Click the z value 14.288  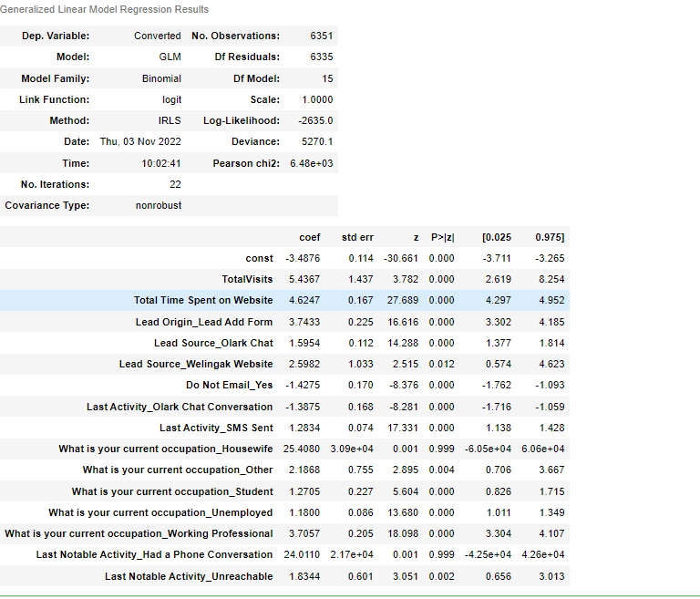pos(403,343)
